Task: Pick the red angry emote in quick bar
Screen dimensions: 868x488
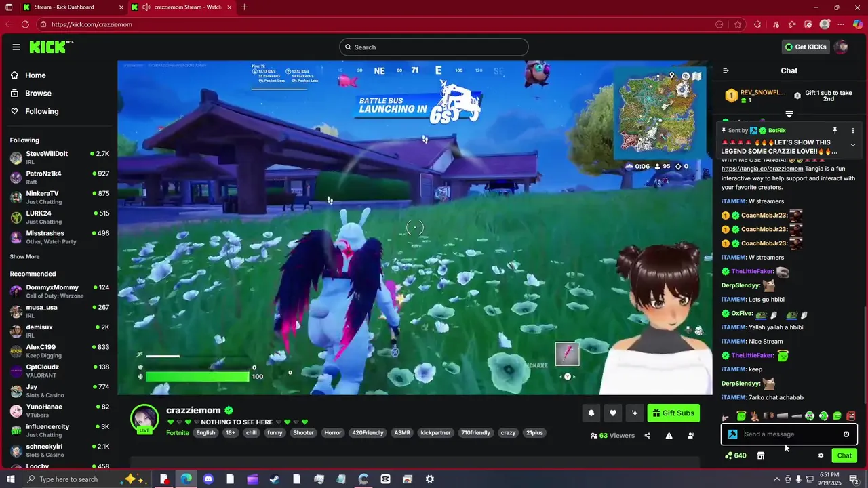Action: pyautogui.click(x=850, y=415)
